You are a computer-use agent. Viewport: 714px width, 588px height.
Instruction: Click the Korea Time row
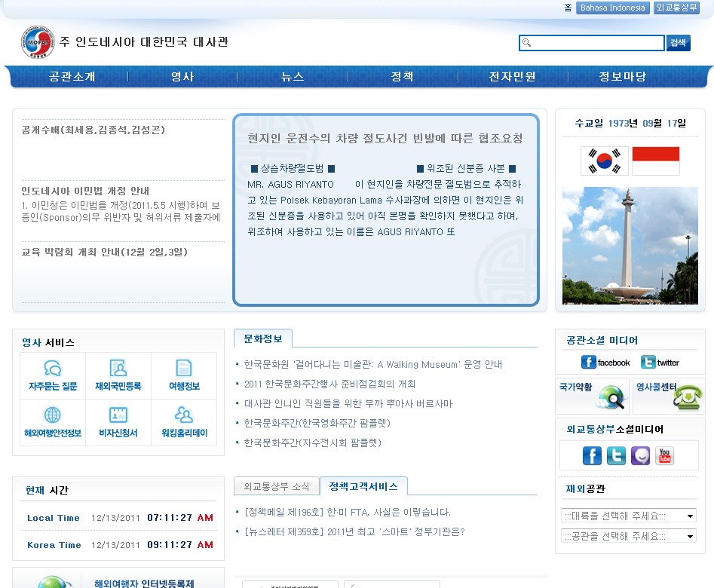[119, 545]
